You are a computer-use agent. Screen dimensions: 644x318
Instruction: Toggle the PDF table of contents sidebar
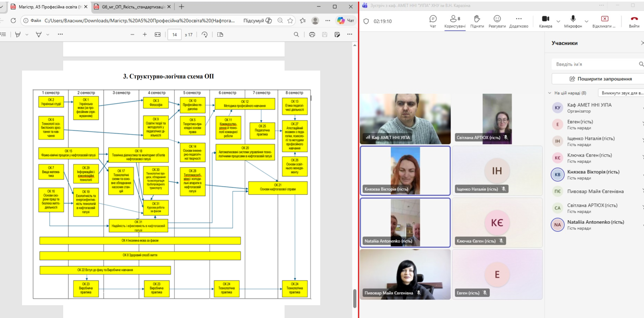pyautogui.click(x=3, y=34)
